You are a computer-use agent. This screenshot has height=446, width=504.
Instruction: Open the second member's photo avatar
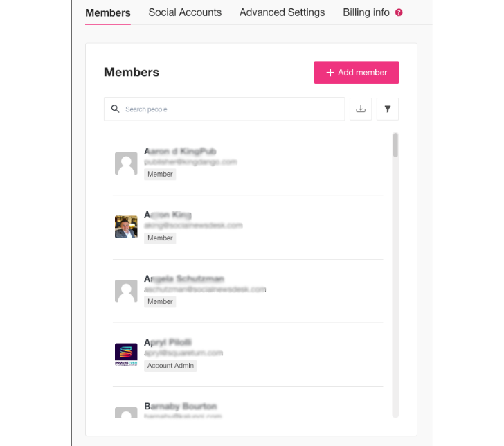pos(126,226)
